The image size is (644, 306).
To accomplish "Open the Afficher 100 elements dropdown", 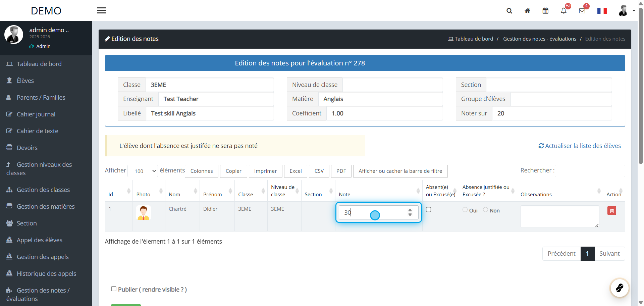I will [x=143, y=171].
